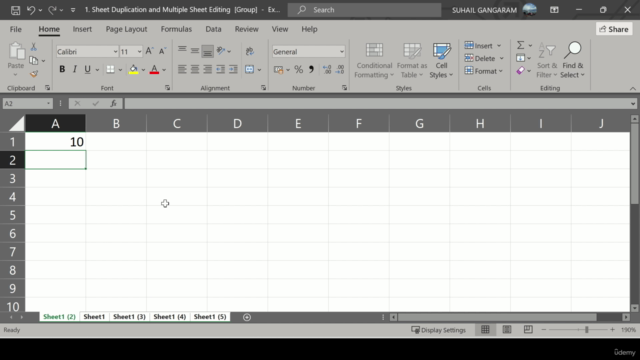
Task: Click Delete cells button
Action: [x=484, y=58]
